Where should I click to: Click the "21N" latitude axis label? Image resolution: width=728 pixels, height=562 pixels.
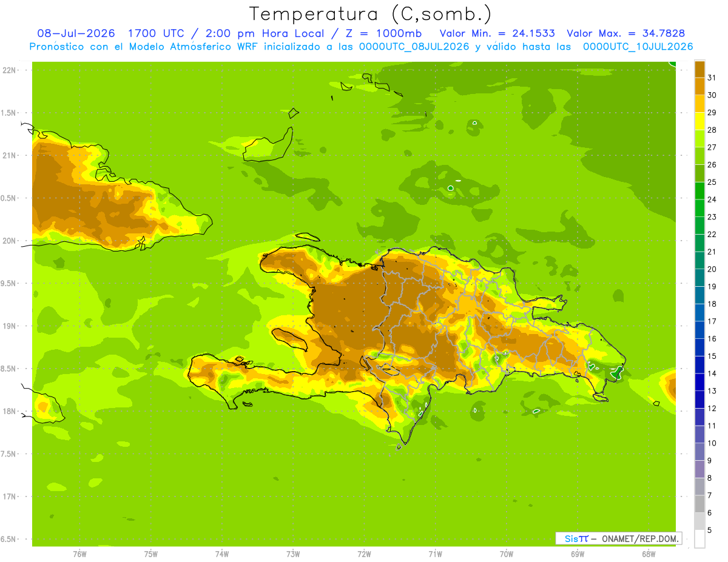click(x=9, y=156)
